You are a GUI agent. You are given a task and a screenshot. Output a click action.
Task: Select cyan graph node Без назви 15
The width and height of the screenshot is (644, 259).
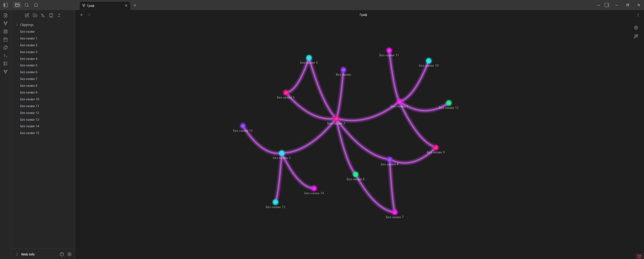point(275,202)
